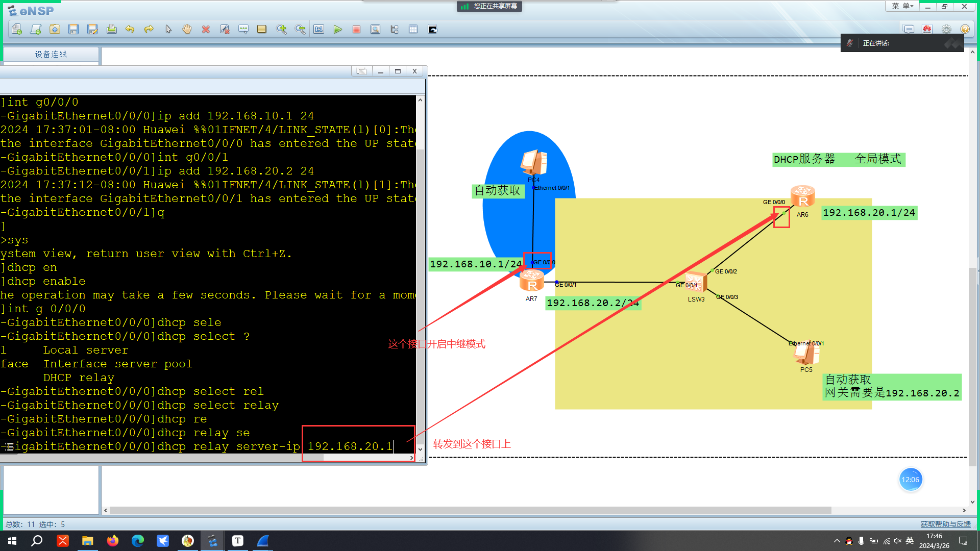The image size is (980, 551).
Task: Select the hand pan tool
Action: (186, 29)
